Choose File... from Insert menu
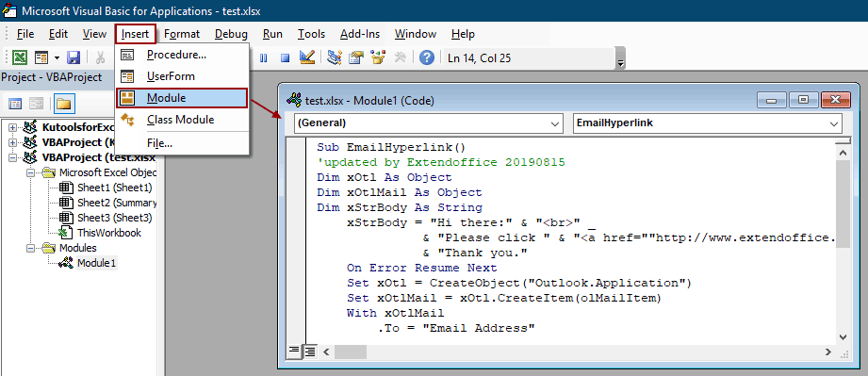The width and height of the screenshot is (868, 376). coord(182,143)
